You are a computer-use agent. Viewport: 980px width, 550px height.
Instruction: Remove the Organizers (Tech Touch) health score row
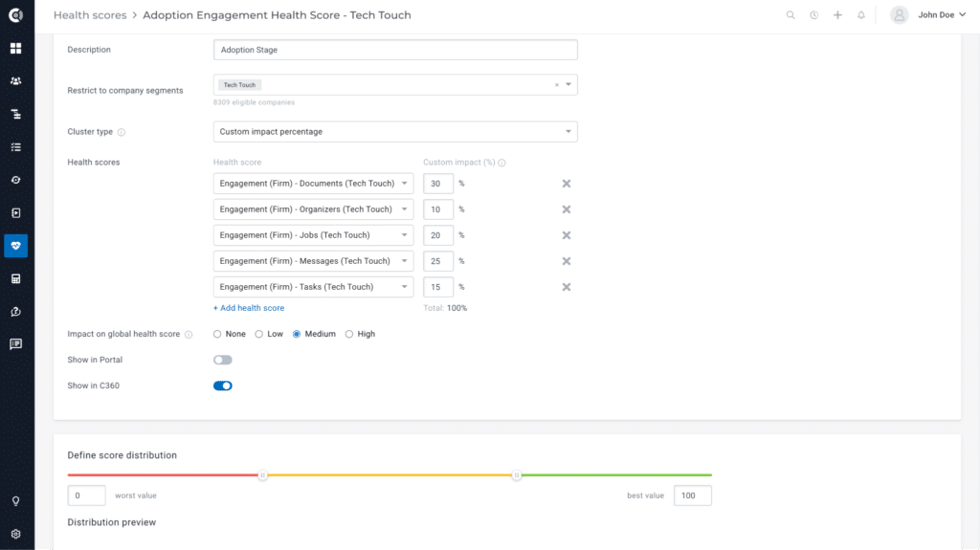(567, 209)
